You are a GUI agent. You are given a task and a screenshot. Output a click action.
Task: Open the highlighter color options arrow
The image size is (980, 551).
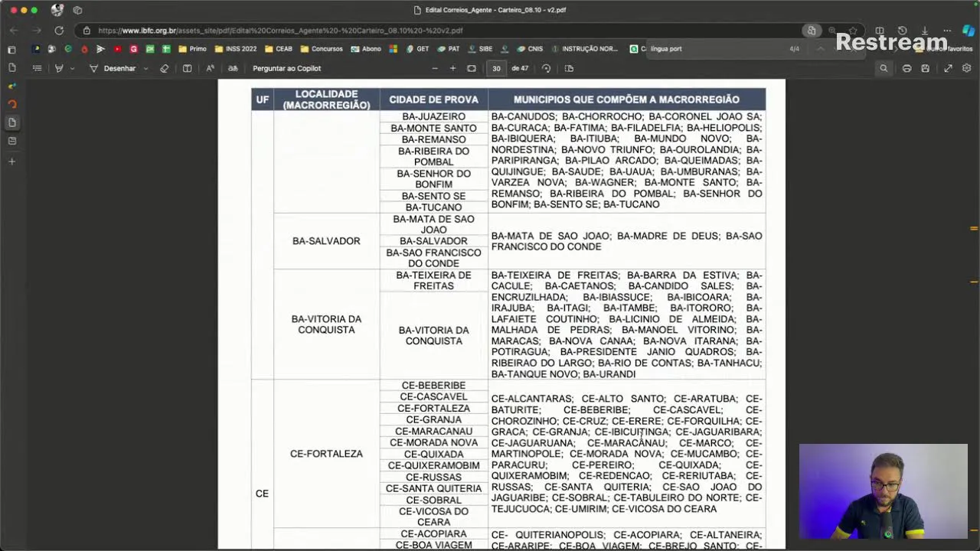72,68
